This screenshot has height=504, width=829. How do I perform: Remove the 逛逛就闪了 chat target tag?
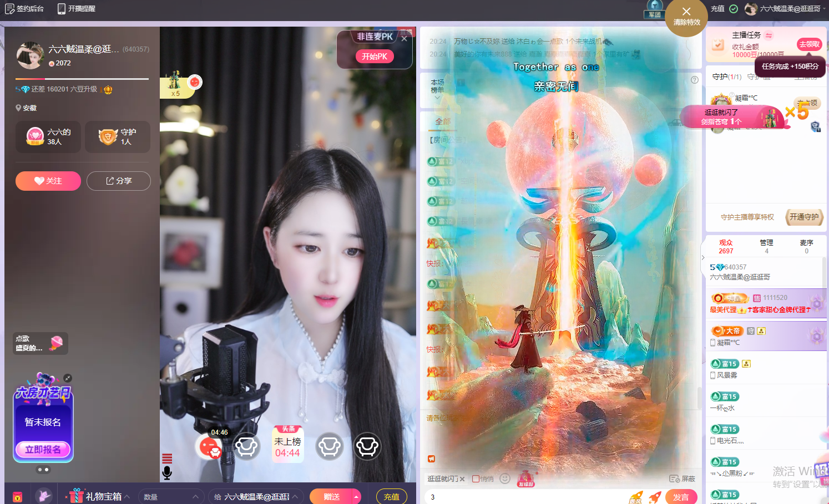point(462,479)
